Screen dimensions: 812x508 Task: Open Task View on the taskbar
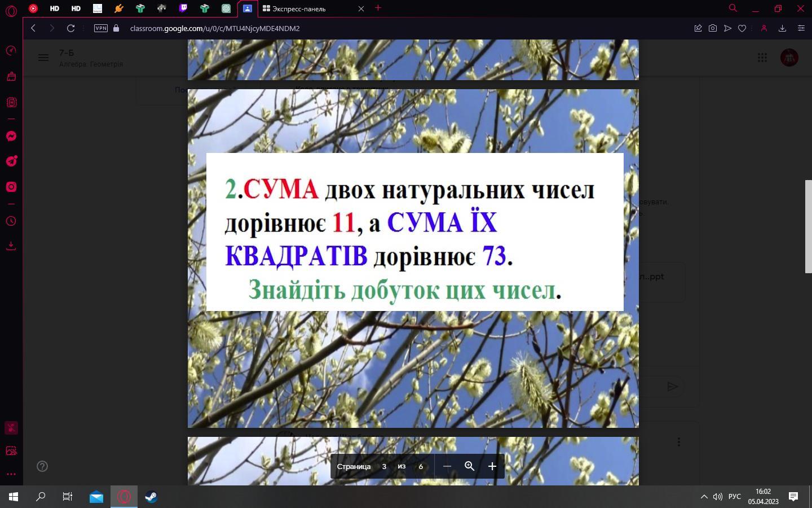pos(68,497)
